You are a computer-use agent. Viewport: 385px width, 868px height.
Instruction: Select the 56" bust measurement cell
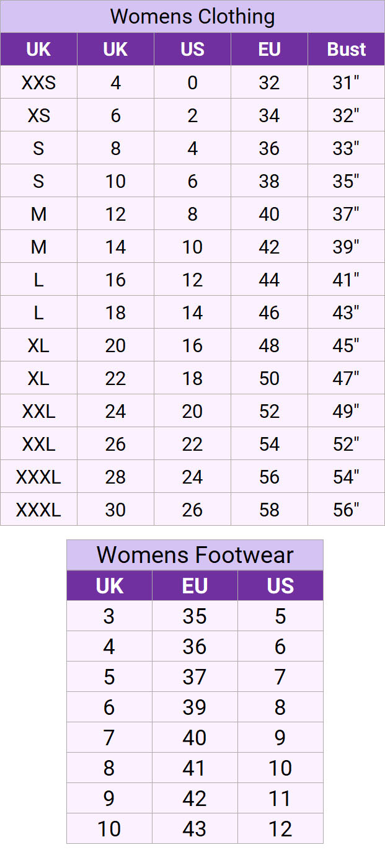346,510
